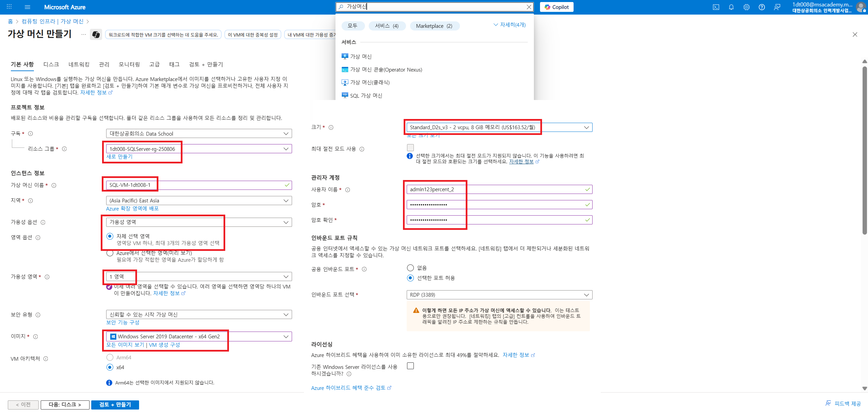This screenshot has height=417, width=868.
Task: Open portal settings gear icon
Action: [x=746, y=7]
